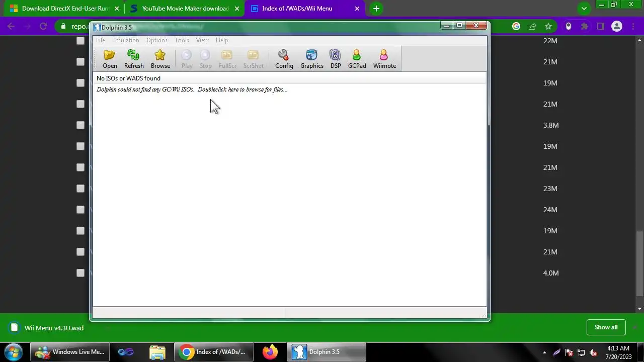Click the Play toolbar button in Dolphin
Image resolution: width=644 pixels, height=362 pixels.
187,59
